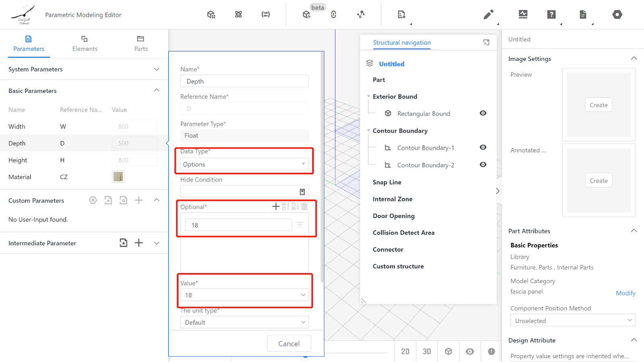Viewport: 644px width, 362px height.
Task: Open Component Position Method dropdown
Action: click(x=573, y=321)
